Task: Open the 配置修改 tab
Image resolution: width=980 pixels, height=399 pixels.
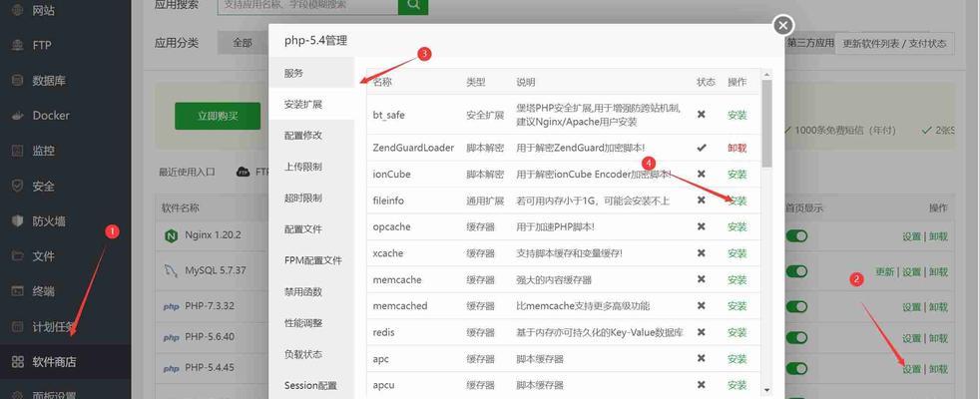Action: point(311,136)
